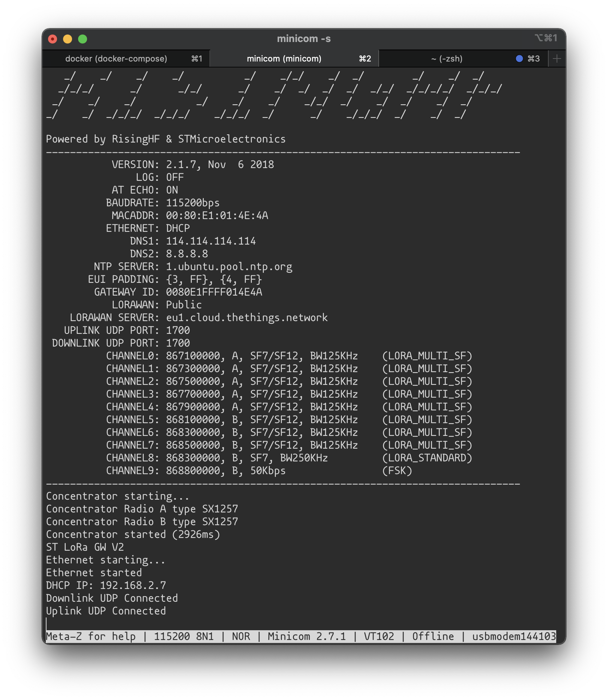Click Offline status bar entry
Image resolution: width=608 pixels, height=700 pixels.
click(433, 637)
